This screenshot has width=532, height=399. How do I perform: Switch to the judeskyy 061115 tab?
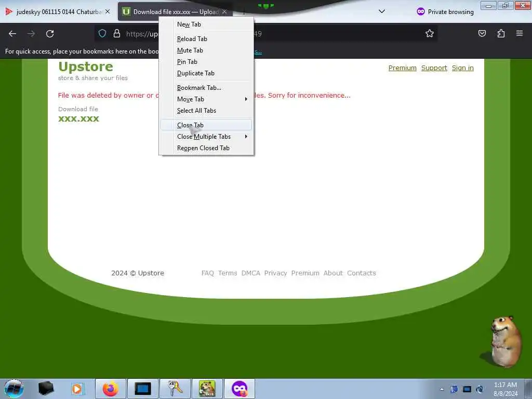(x=58, y=11)
